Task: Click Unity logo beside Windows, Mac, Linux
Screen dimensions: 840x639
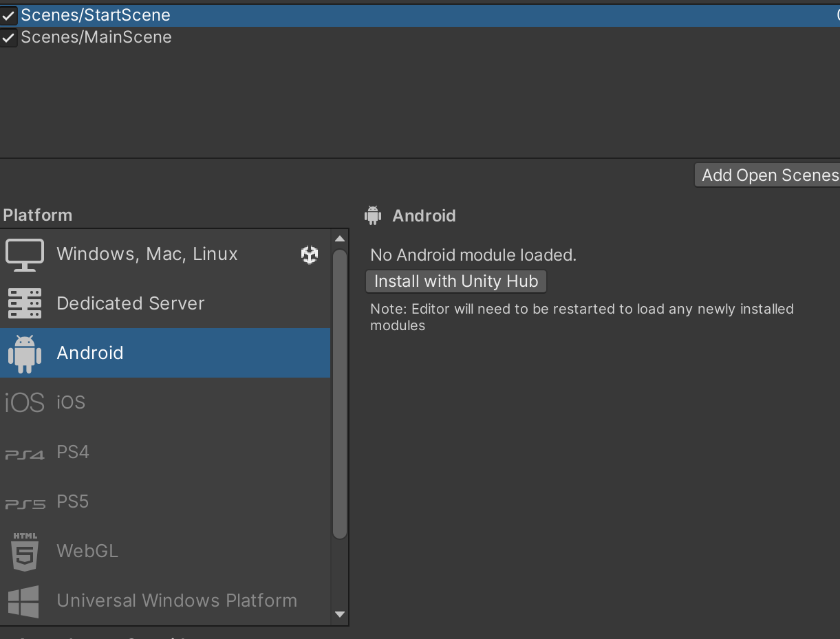Action: point(310,254)
